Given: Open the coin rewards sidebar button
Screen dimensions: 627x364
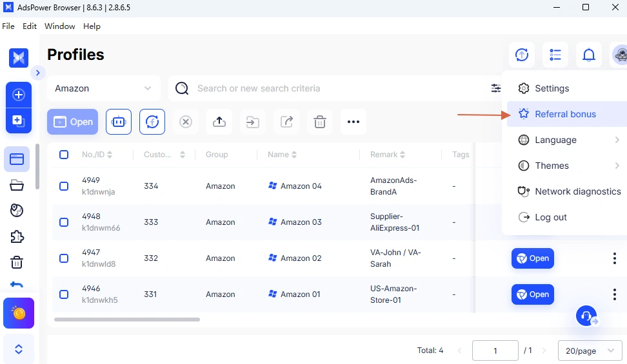Looking at the screenshot, I should point(19,313).
